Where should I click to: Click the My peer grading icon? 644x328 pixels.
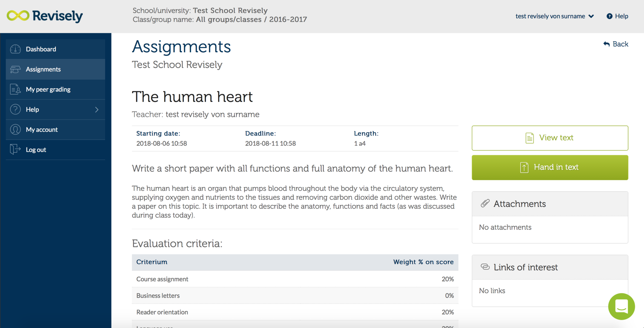(15, 90)
